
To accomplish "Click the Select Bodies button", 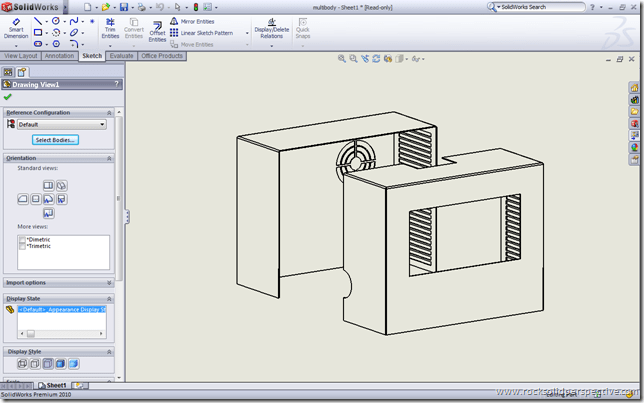I will pos(55,140).
